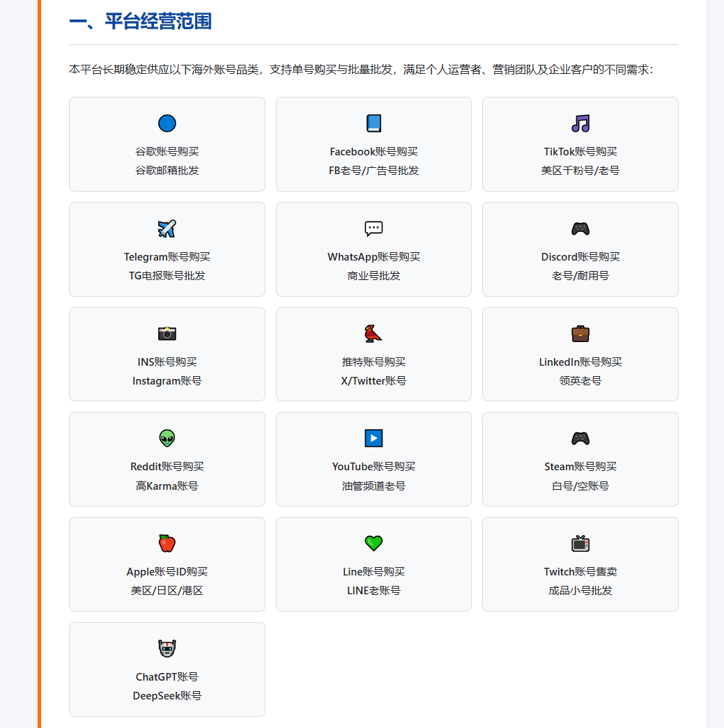Screen dimensions: 724x728
Task: Select the text 'LinkedIn账号购买'
Action: coord(580,362)
